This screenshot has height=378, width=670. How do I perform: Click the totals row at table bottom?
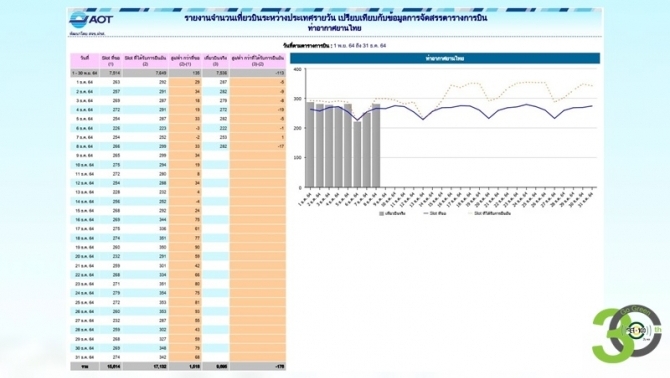tap(178, 366)
